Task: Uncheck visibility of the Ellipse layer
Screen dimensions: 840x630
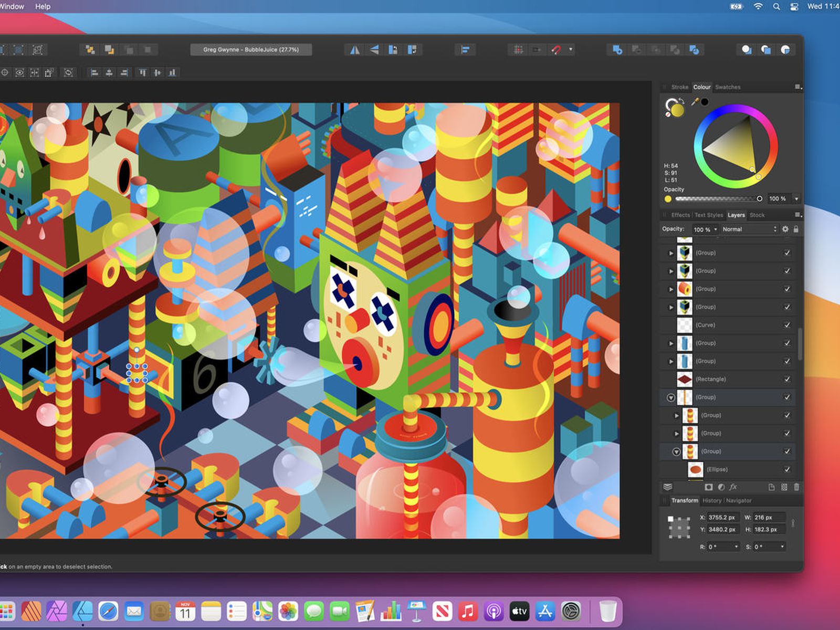Action: (x=787, y=469)
